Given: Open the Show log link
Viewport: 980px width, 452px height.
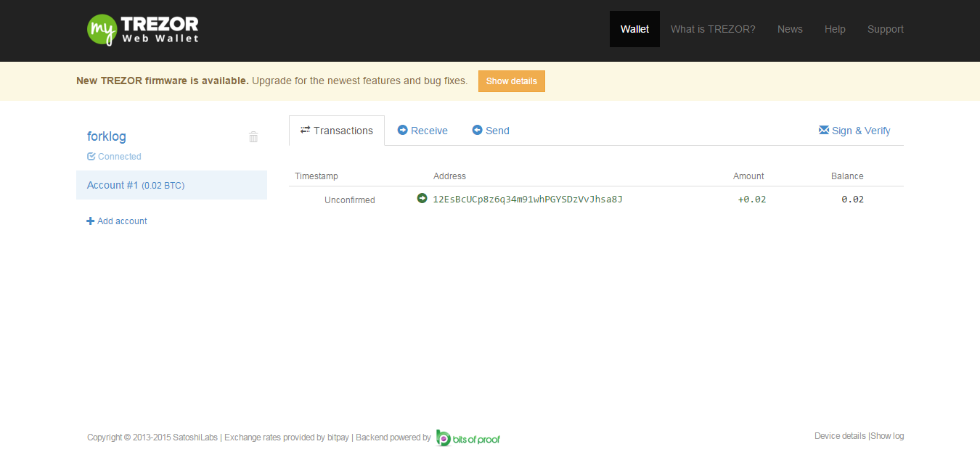Looking at the screenshot, I should click(886, 435).
